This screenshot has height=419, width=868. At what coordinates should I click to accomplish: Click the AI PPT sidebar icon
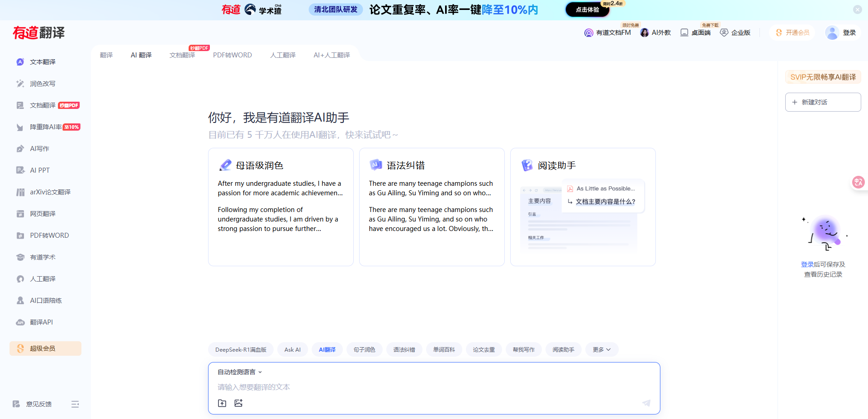(20, 170)
